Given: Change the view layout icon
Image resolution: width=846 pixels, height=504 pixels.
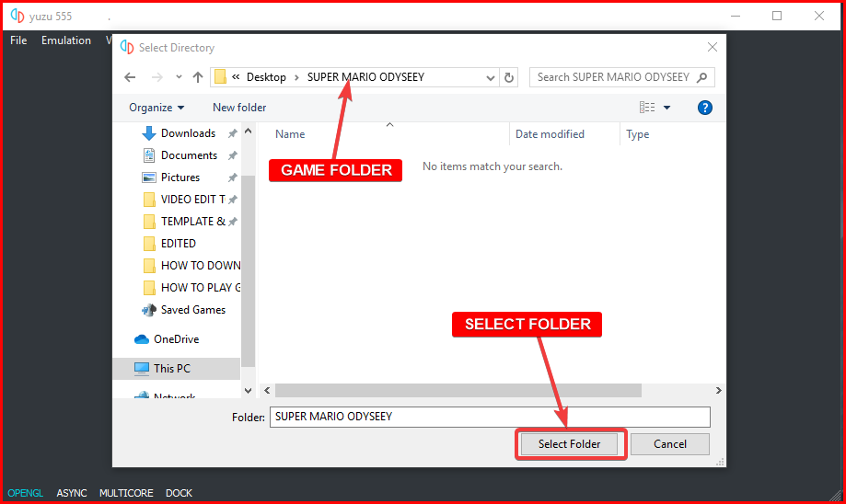Looking at the screenshot, I should (x=647, y=108).
